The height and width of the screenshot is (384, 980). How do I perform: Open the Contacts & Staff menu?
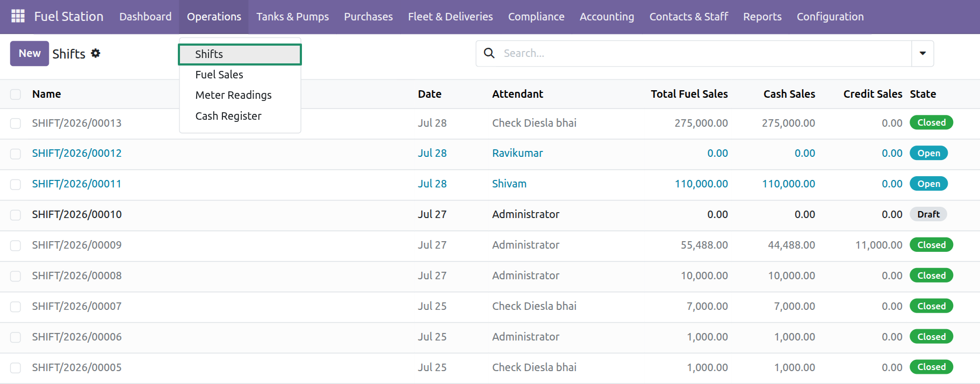pyautogui.click(x=688, y=17)
